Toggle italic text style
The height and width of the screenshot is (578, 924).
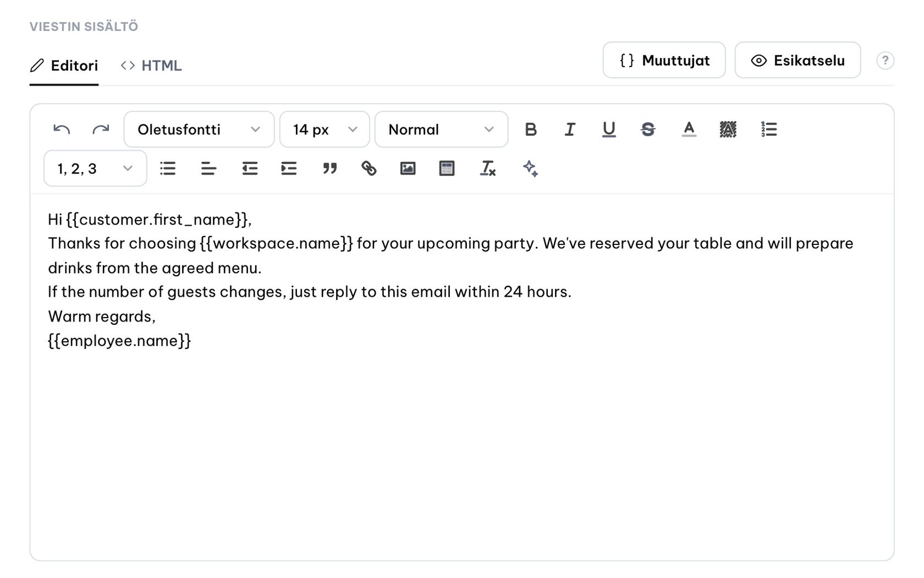tap(570, 129)
